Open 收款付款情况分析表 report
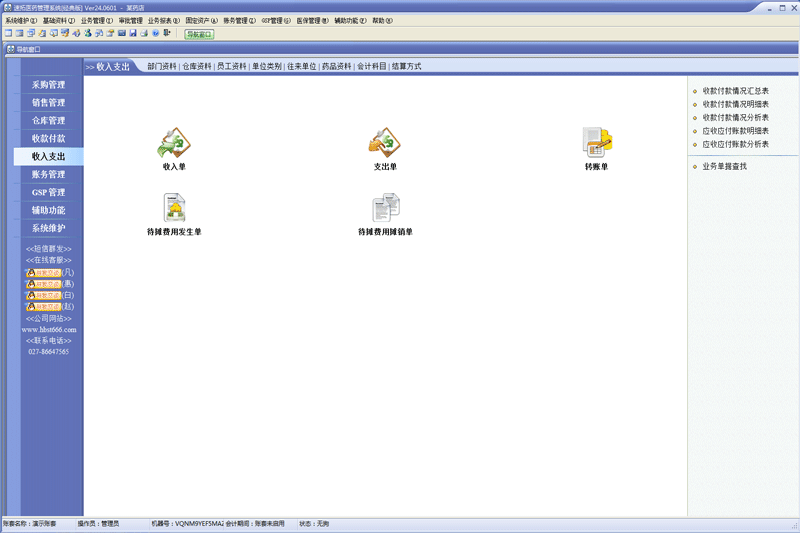800x533 pixels. pyautogui.click(x=736, y=118)
